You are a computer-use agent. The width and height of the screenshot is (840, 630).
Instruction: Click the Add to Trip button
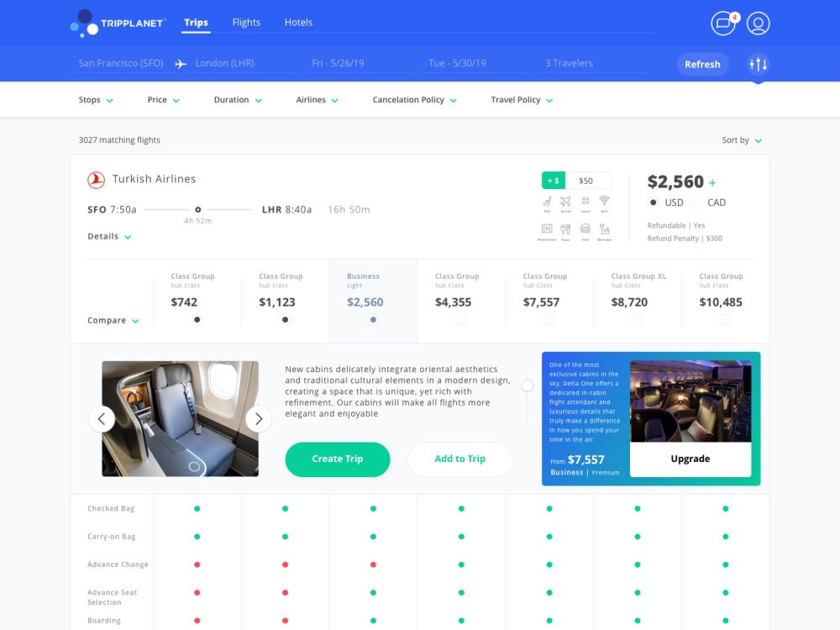(x=460, y=459)
